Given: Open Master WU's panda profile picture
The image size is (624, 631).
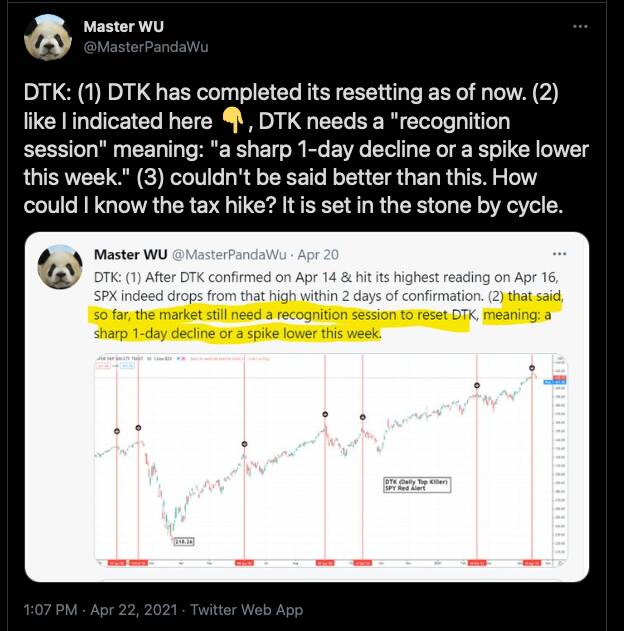Looking at the screenshot, I should (x=48, y=37).
